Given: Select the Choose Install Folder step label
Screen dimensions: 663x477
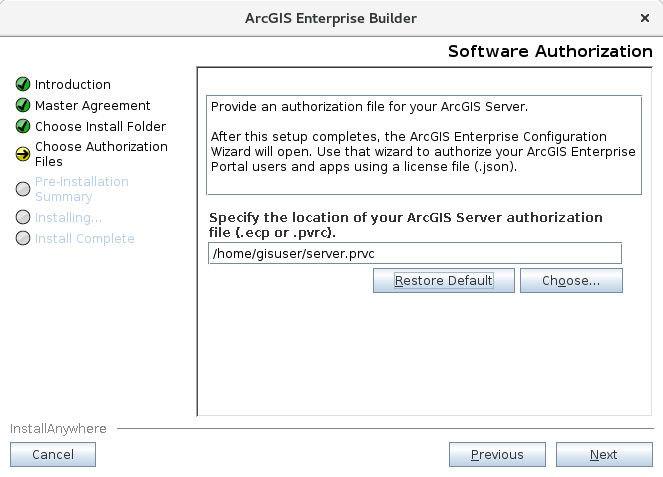Looking at the screenshot, I should (x=100, y=127).
